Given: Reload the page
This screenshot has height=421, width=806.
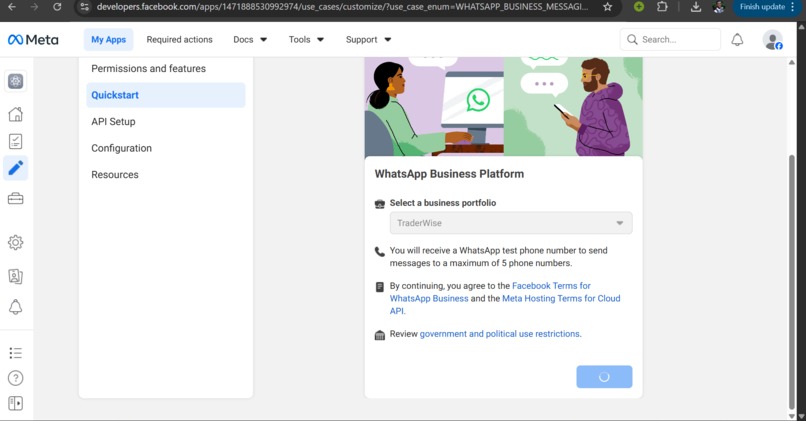Looking at the screenshot, I should 57,7.
